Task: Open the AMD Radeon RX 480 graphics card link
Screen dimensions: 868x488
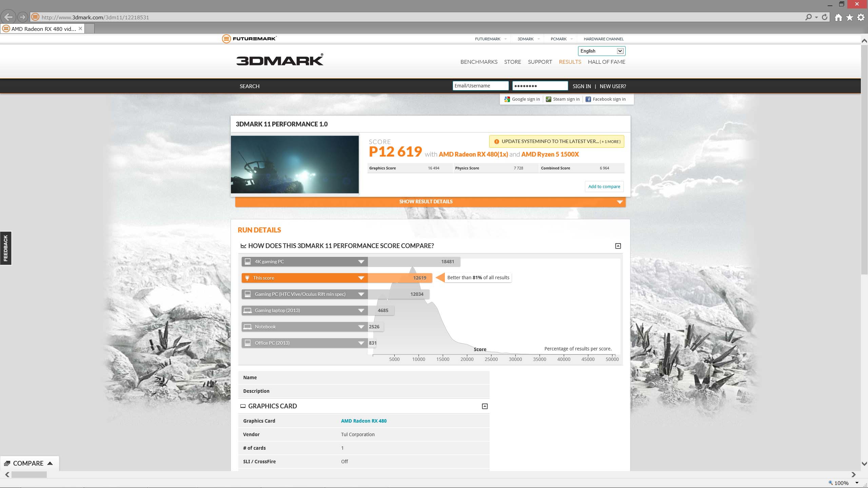Action: pyautogui.click(x=363, y=421)
